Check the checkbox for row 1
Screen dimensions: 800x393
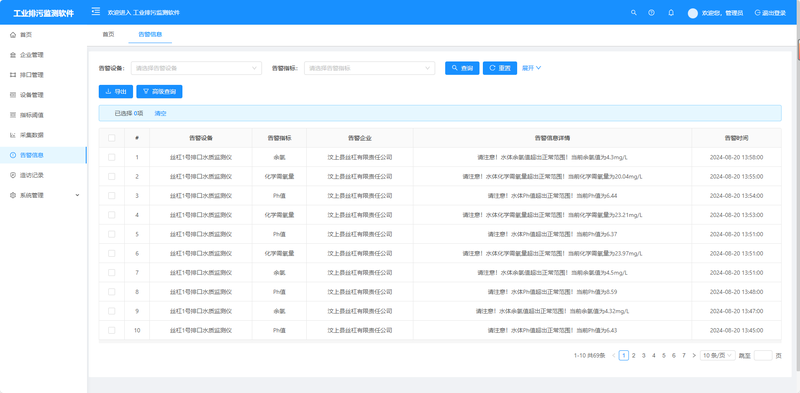coord(112,157)
